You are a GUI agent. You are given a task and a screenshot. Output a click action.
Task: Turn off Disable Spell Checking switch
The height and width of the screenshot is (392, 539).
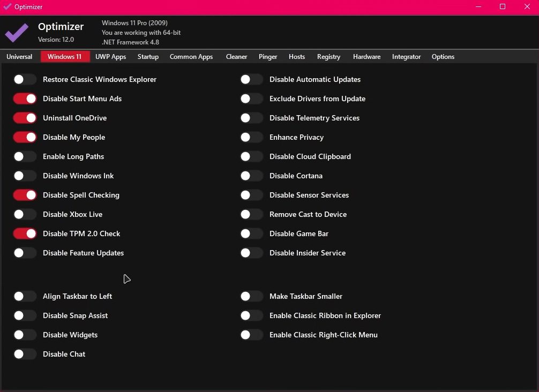pyautogui.click(x=25, y=195)
